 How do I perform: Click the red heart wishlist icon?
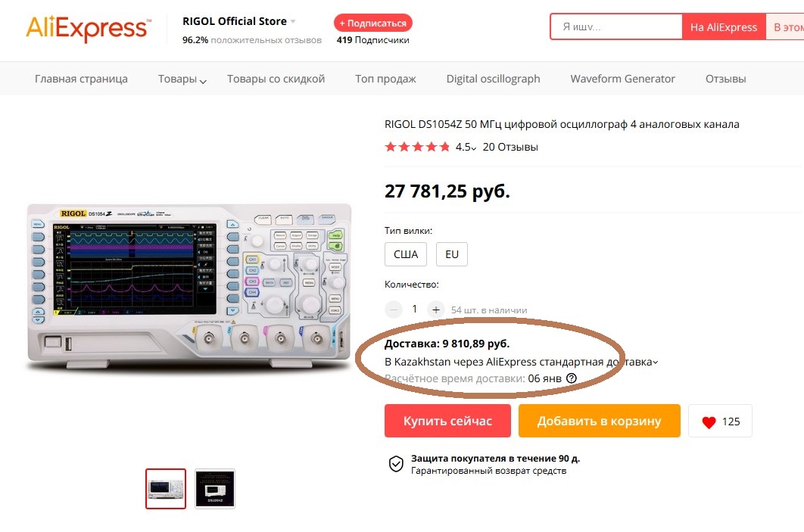tap(709, 422)
